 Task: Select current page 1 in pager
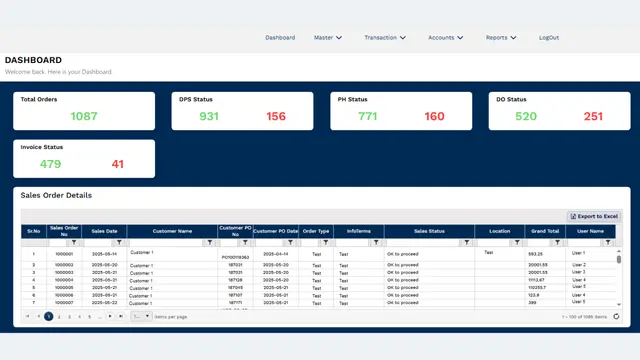tap(49, 316)
